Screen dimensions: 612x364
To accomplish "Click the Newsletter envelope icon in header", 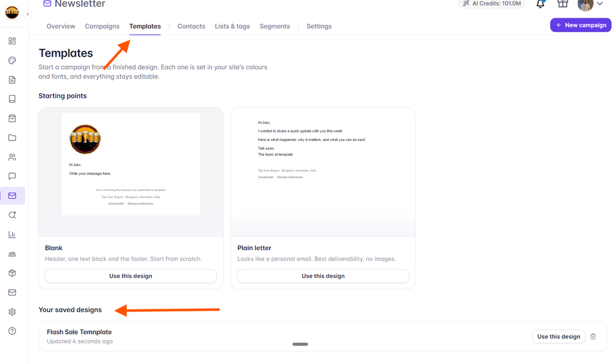I will coord(47,3).
